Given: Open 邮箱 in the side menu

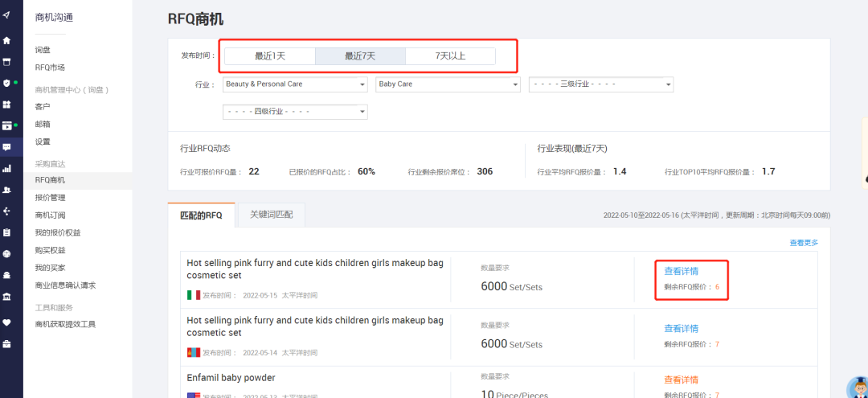Looking at the screenshot, I should pos(43,124).
